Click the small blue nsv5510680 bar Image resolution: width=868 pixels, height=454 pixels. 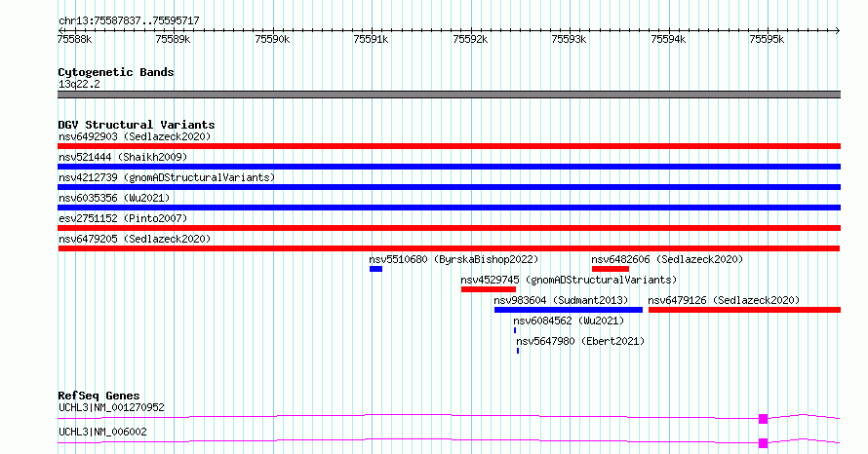click(375, 269)
